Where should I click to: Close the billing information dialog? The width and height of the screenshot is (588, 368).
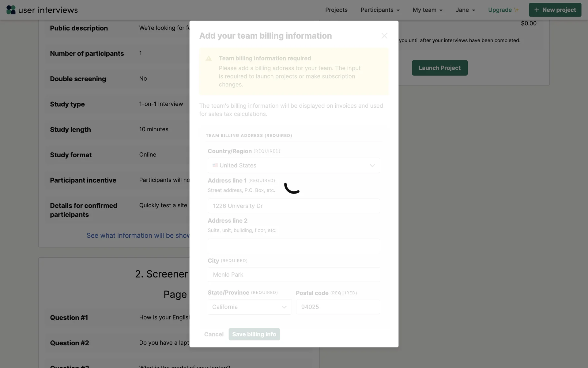click(384, 36)
